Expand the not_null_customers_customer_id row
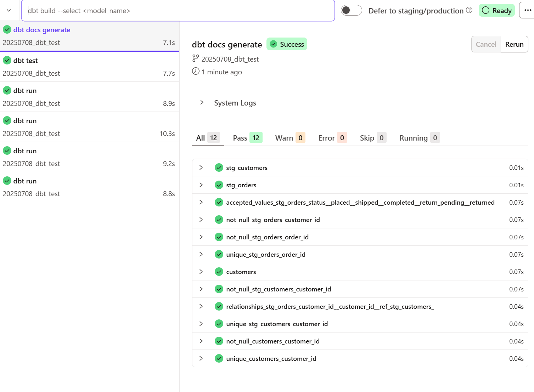534x392 pixels. click(x=201, y=341)
